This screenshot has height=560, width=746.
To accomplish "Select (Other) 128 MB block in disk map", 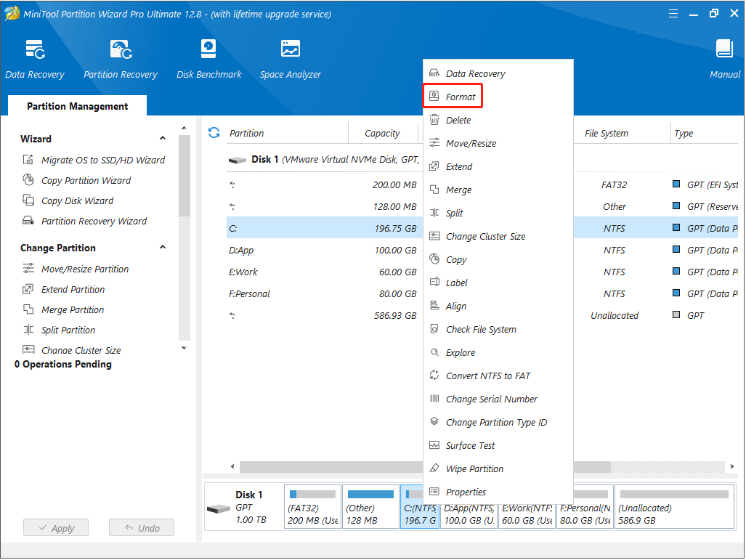I will [x=370, y=507].
